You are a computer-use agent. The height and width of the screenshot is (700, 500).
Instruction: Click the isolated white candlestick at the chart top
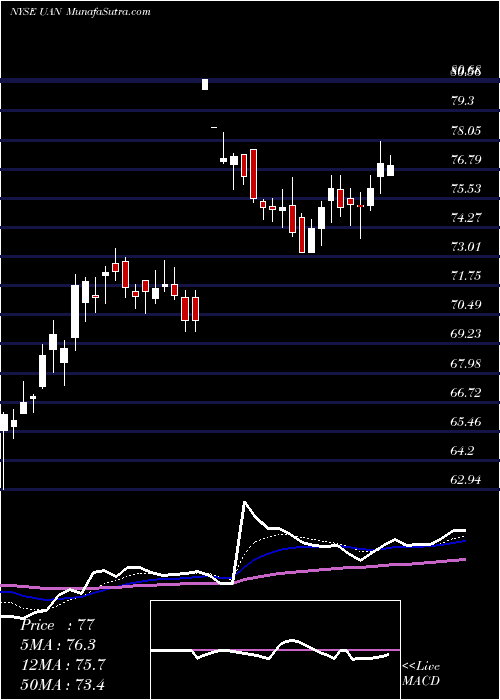click(x=205, y=84)
